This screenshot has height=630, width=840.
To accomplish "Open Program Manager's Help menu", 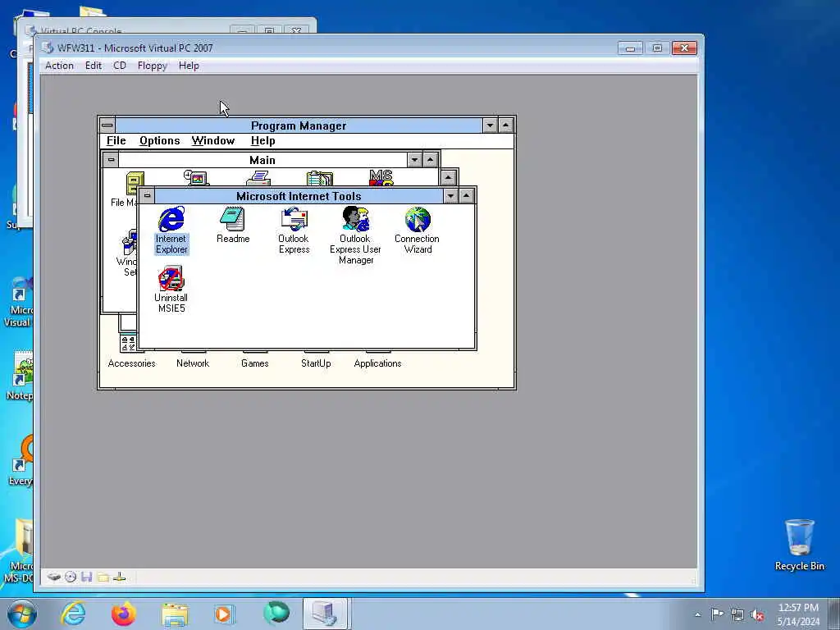I will 263,140.
